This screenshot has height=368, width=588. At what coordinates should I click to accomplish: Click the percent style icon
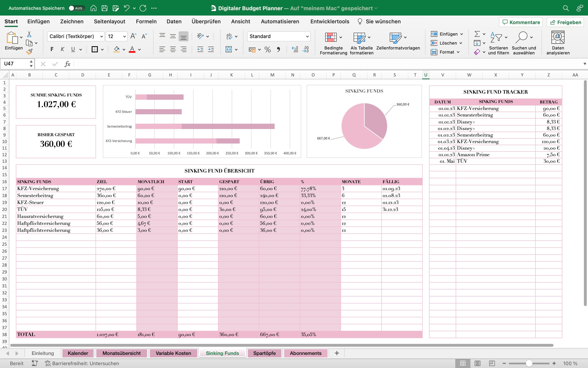pyautogui.click(x=267, y=50)
